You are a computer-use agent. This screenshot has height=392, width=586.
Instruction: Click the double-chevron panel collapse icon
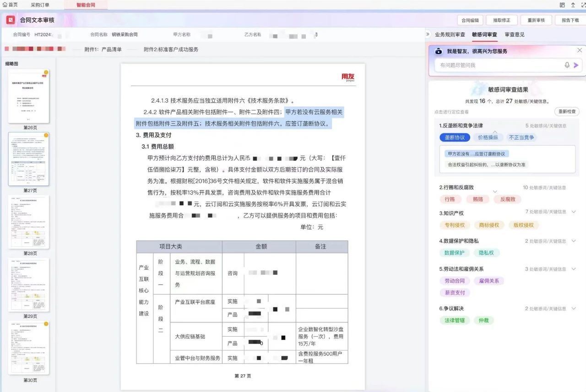pyautogui.click(x=428, y=34)
